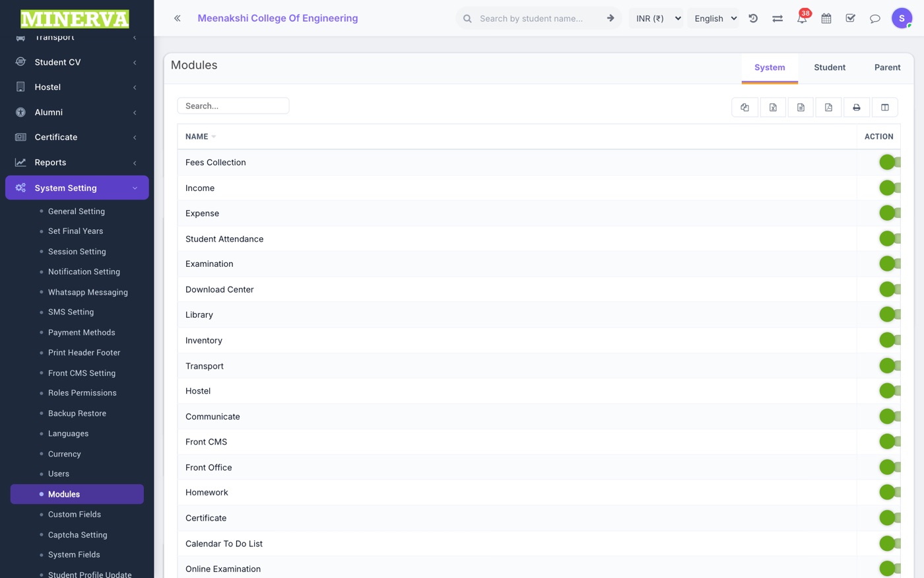Viewport: 924px width, 578px height.
Task: Click the search magnifier icon
Action: 467,18
